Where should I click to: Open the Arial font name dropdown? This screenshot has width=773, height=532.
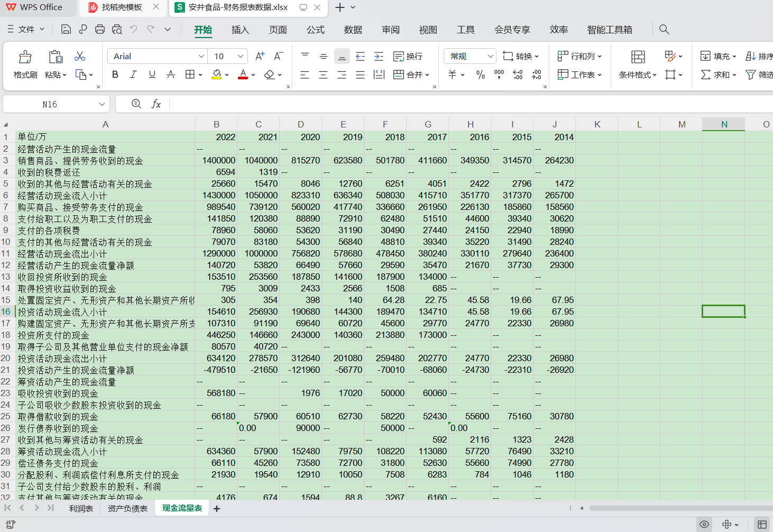tap(201, 56)
